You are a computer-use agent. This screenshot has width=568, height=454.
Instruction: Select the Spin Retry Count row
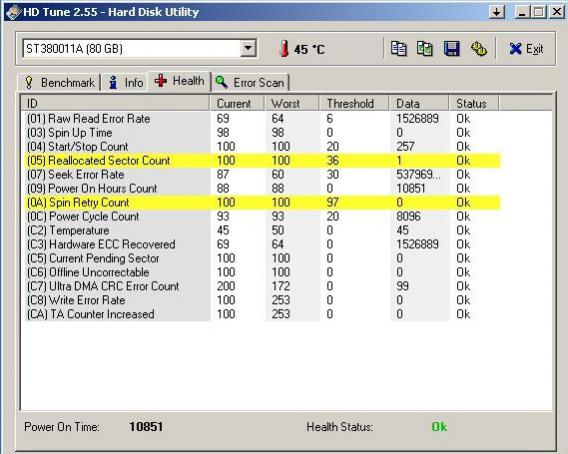click(x=263, y=203)
